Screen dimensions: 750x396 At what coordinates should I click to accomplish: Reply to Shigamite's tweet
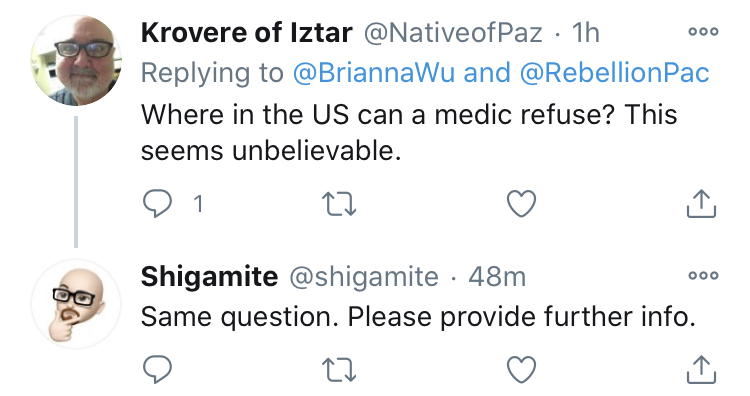tap(157, 369)
